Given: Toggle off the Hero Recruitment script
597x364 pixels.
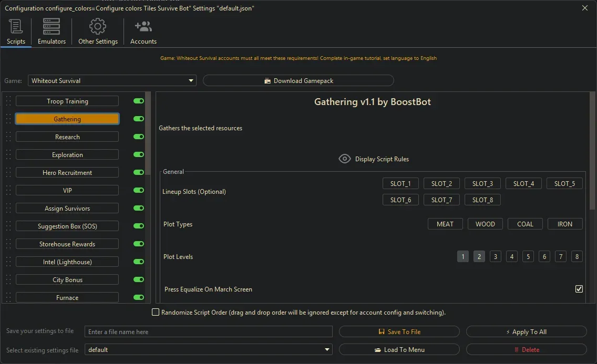Looking at the screenshot, I should (x=139, y=173).
